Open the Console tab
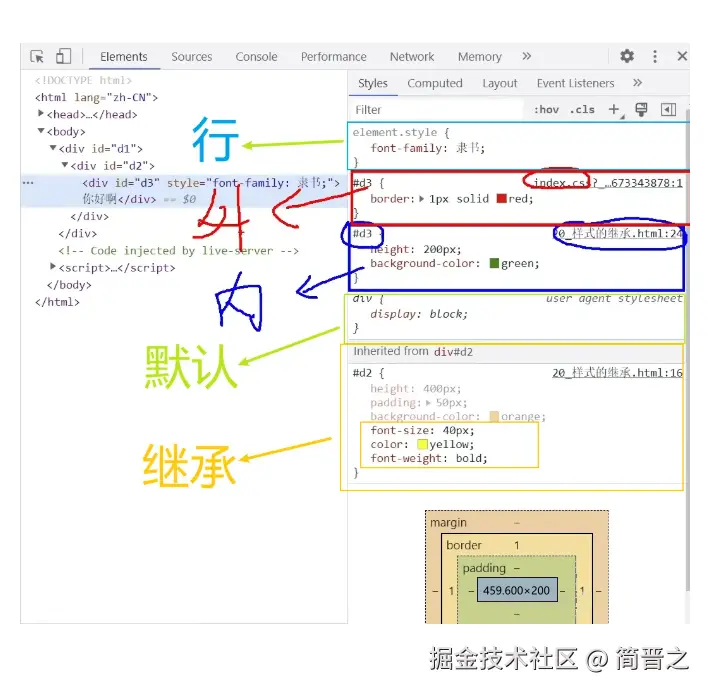The width and height of the screenshot is (710, 693). pos(256,57)
